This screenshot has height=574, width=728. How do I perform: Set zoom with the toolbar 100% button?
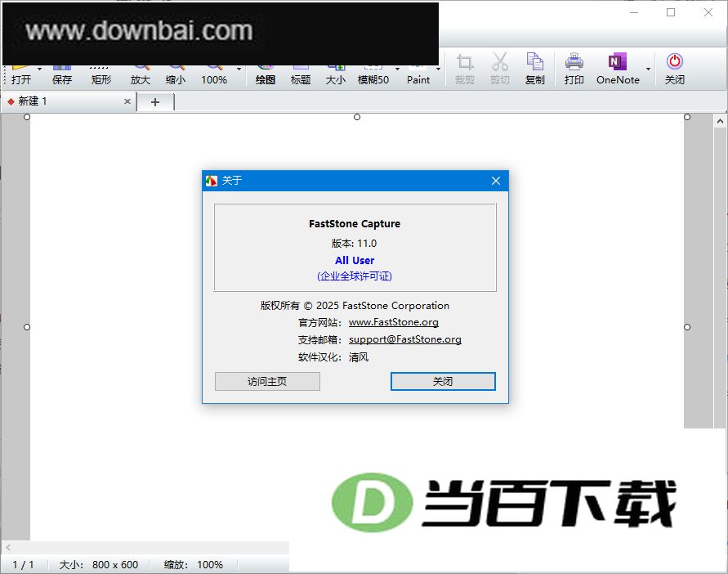click(214, 74)
